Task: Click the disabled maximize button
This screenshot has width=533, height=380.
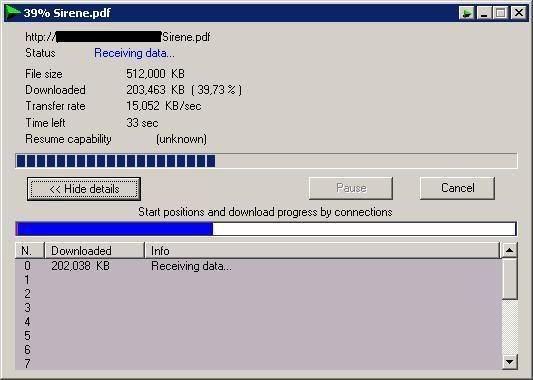Action: click(500, 13)
